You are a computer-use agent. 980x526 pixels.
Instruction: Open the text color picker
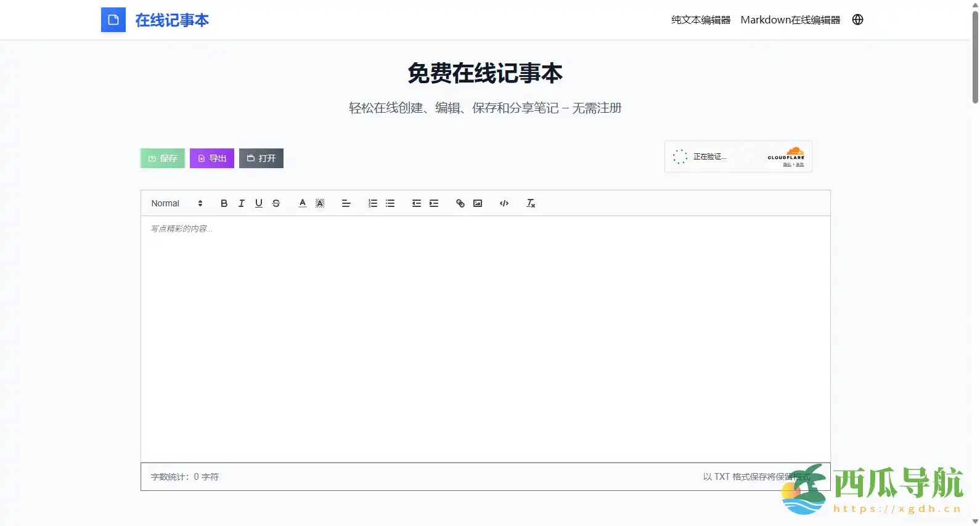click(x=302, y=203)
